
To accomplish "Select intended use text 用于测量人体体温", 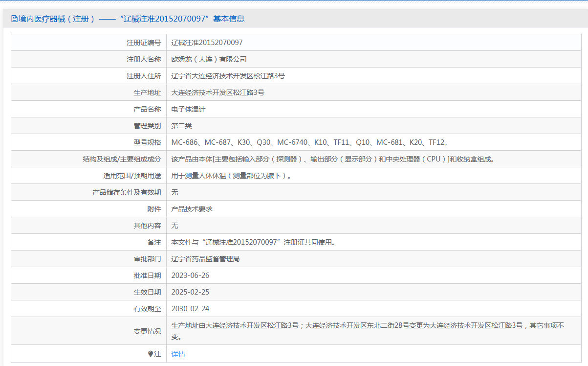I will (232, 176).
